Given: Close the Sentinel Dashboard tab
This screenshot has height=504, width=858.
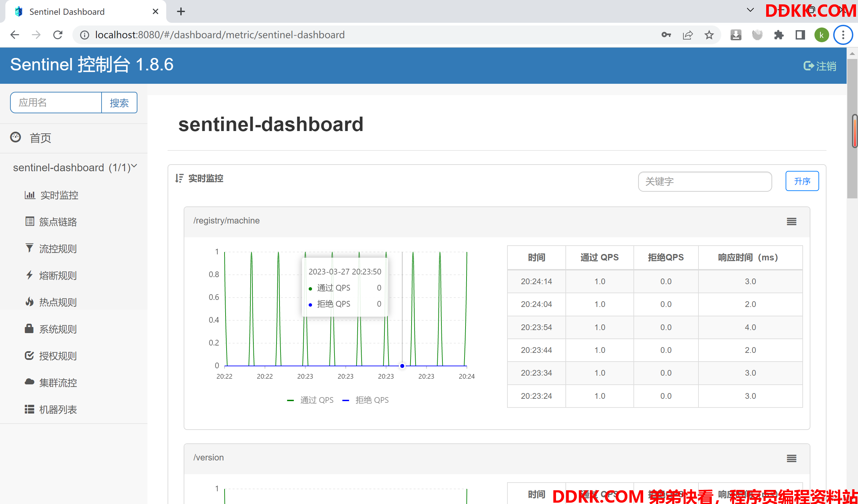Looking at the screenshot, I should (155, 12).
